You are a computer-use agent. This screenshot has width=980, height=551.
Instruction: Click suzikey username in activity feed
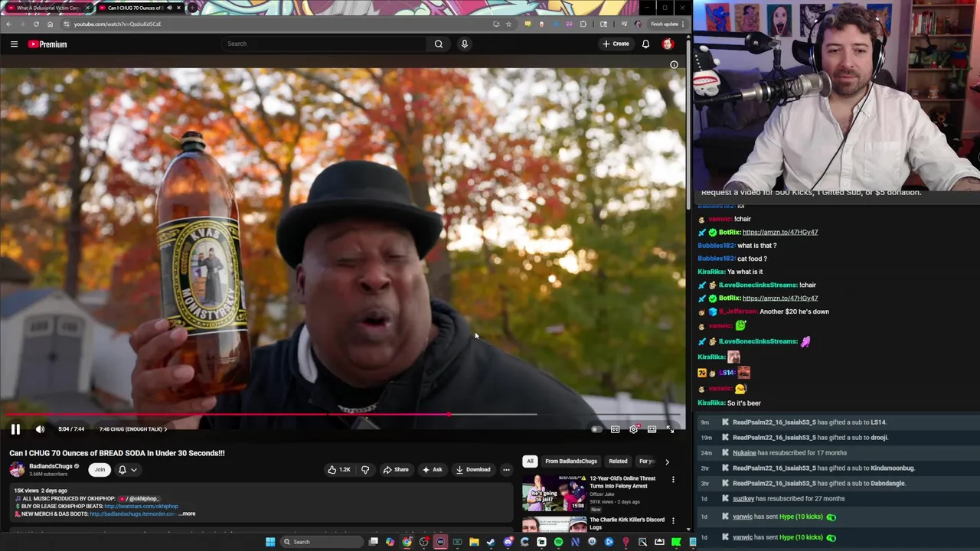[x=743, y=498]
